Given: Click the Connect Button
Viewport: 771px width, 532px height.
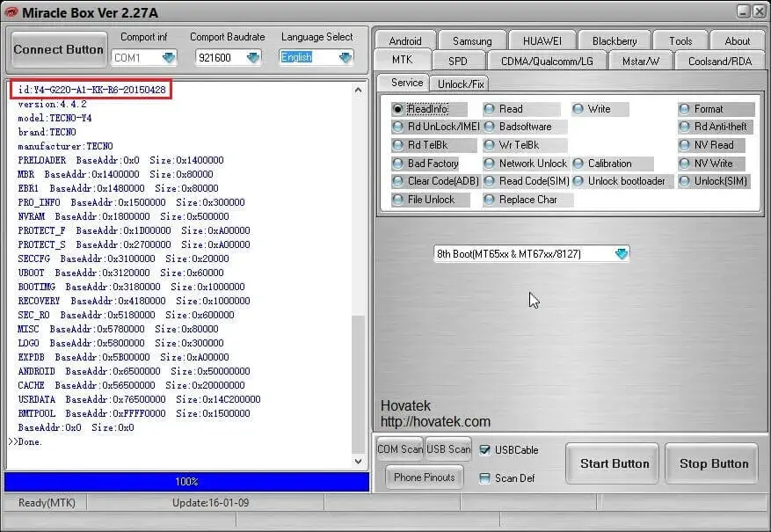Looking at the screenshot, I should tap(58, 48).
